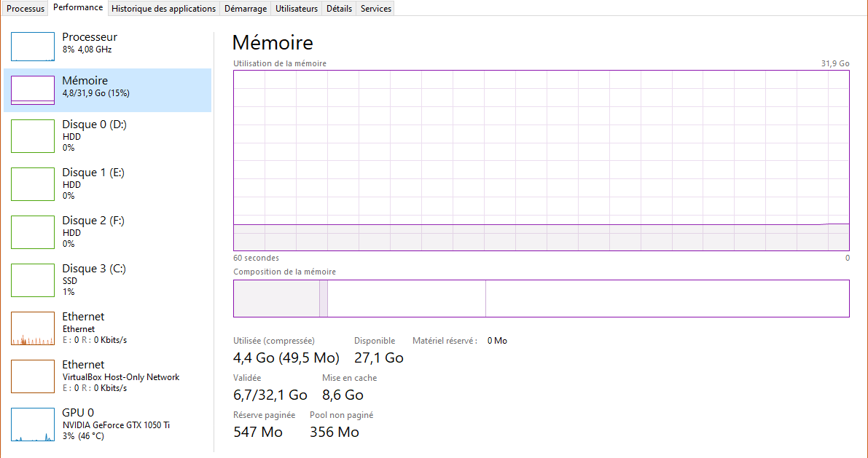The image size is (868, 458).
Task: Click the Utilisée 4,4 Go (49,5 Mo) value
Action: point(286,358)
